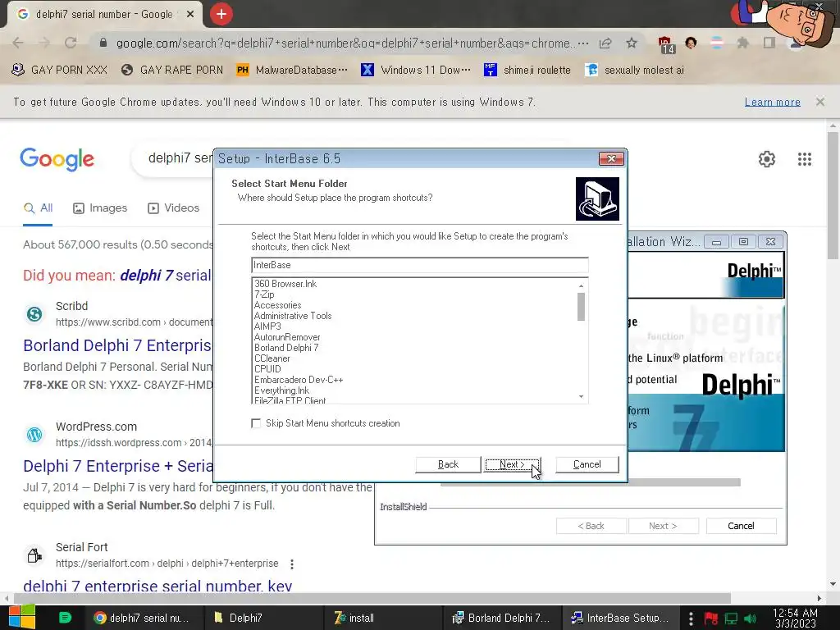The height and width of the screenshot is (630, 840).
Task: Toggle Chrome's side panel icon
Action: pos(769,43)
